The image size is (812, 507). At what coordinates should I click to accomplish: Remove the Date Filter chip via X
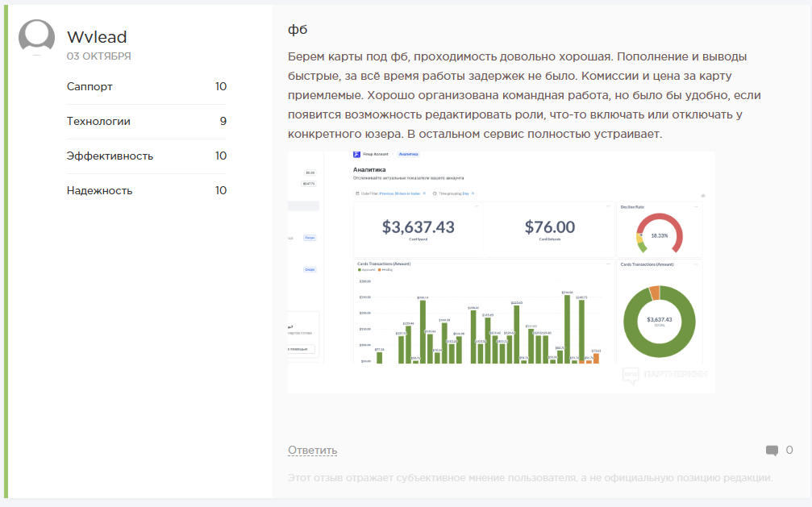click(424, 193)
